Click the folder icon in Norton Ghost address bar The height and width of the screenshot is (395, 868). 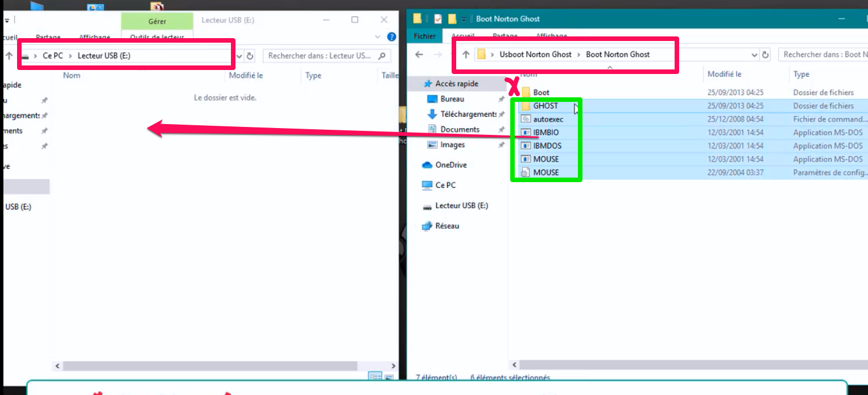tap(481, 55)
